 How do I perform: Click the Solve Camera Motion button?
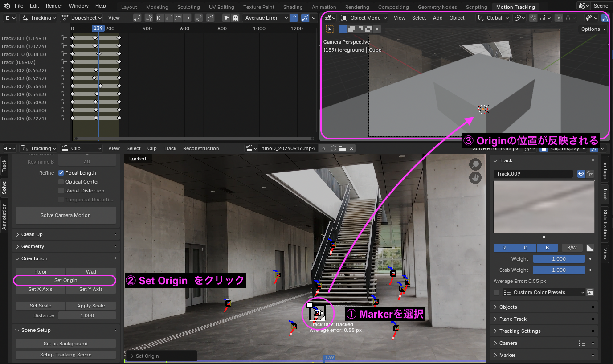65,215
